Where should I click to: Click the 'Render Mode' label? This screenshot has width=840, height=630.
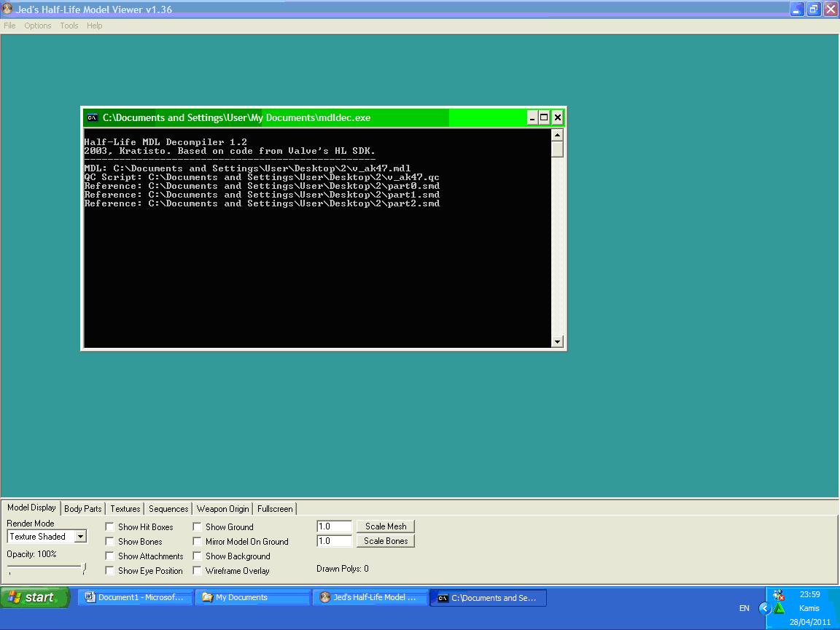click(x=31, y=524)
